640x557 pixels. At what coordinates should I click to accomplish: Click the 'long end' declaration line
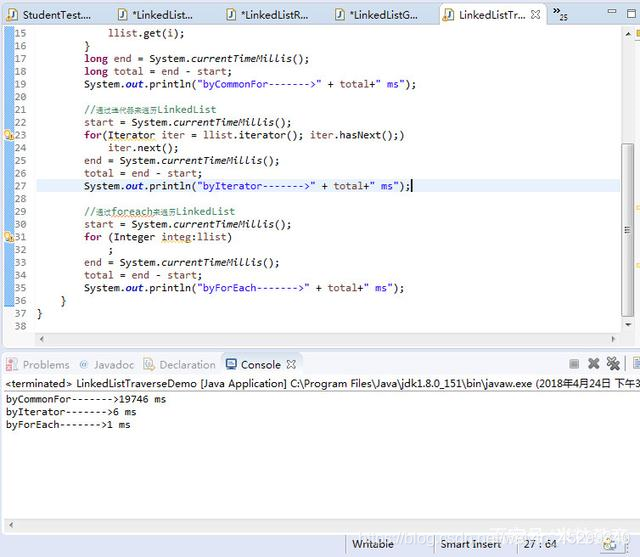click(197, 59)
